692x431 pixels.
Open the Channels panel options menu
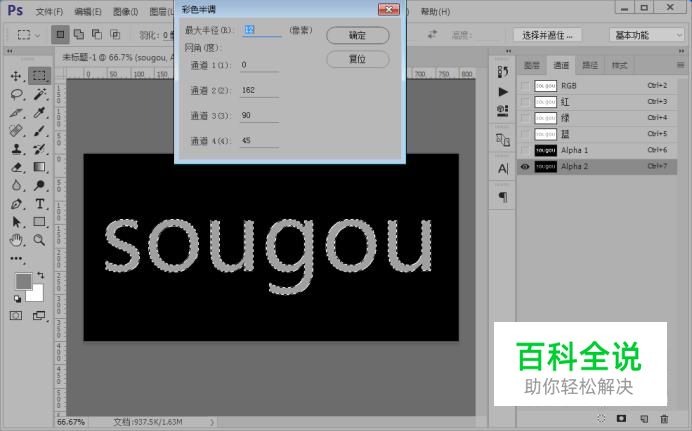tap(680, 65)
